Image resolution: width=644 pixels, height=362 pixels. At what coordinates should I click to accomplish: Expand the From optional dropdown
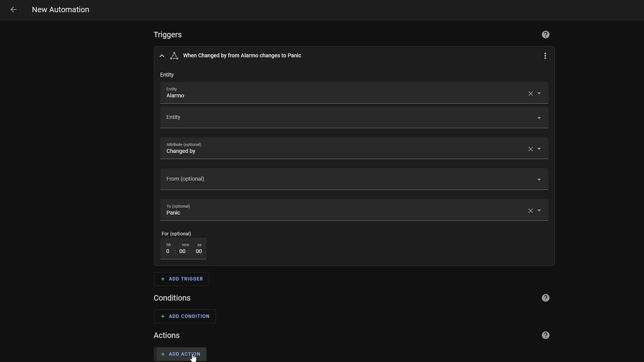pos(539,179)
